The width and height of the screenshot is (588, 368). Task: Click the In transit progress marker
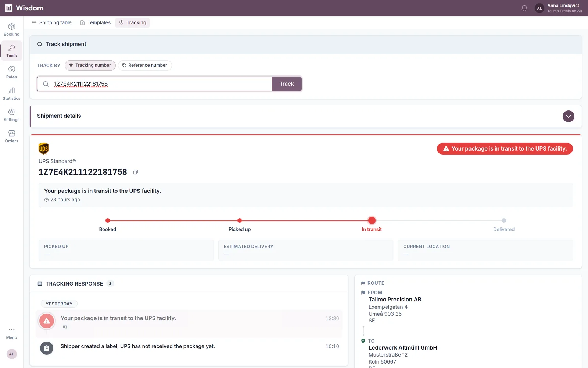(372, 220)
